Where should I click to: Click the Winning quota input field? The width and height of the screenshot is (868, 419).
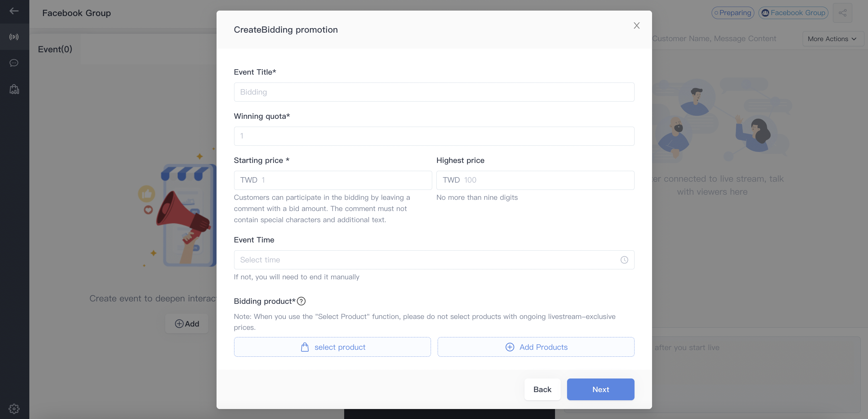[x=434, y=136]
